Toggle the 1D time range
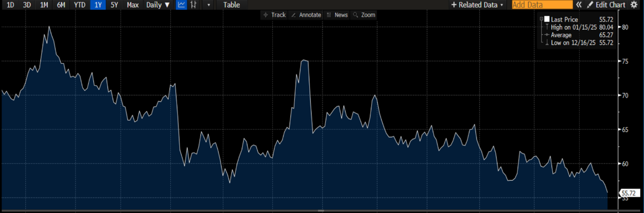 [x=10, y=5]
